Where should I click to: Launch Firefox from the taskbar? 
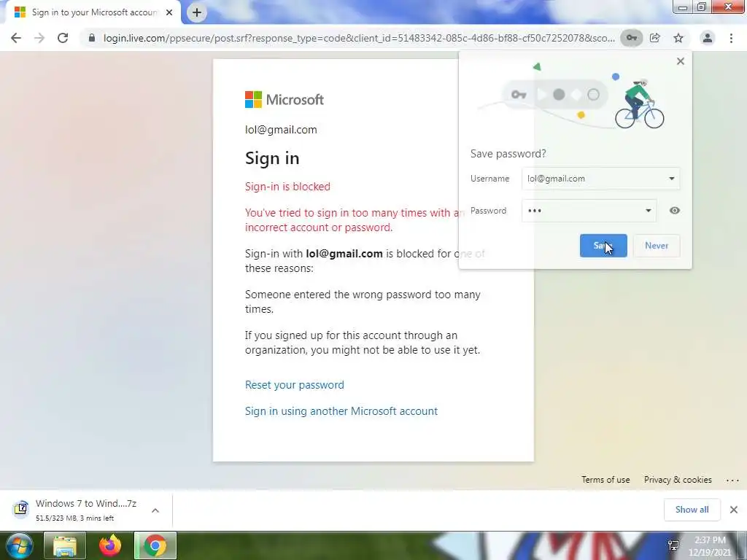pos(110,545)
